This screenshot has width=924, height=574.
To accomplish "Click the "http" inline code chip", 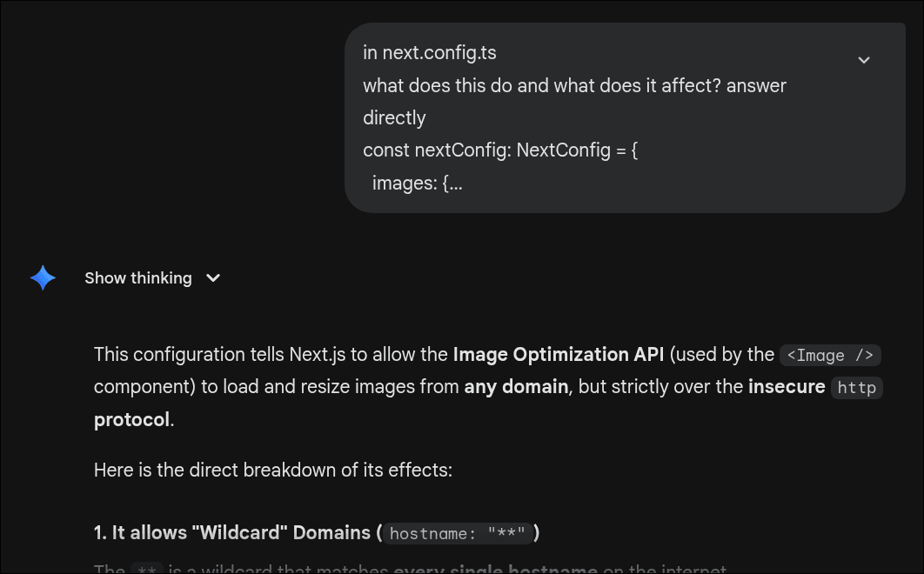I will pos(856,388).
